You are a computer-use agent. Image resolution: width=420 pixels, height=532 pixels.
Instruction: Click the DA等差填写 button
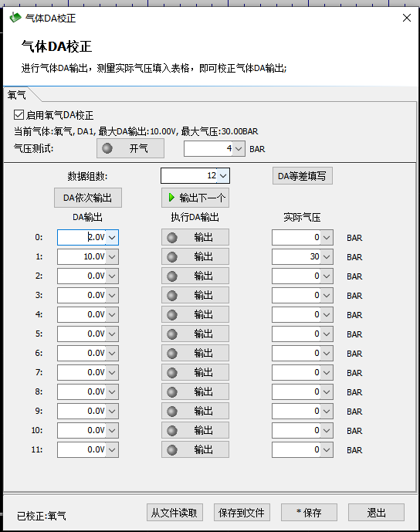pos(303,176)
